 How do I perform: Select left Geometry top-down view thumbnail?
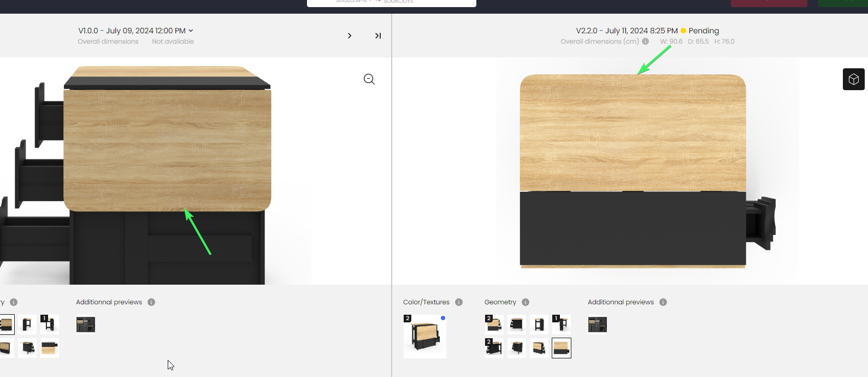pos(49,348)
